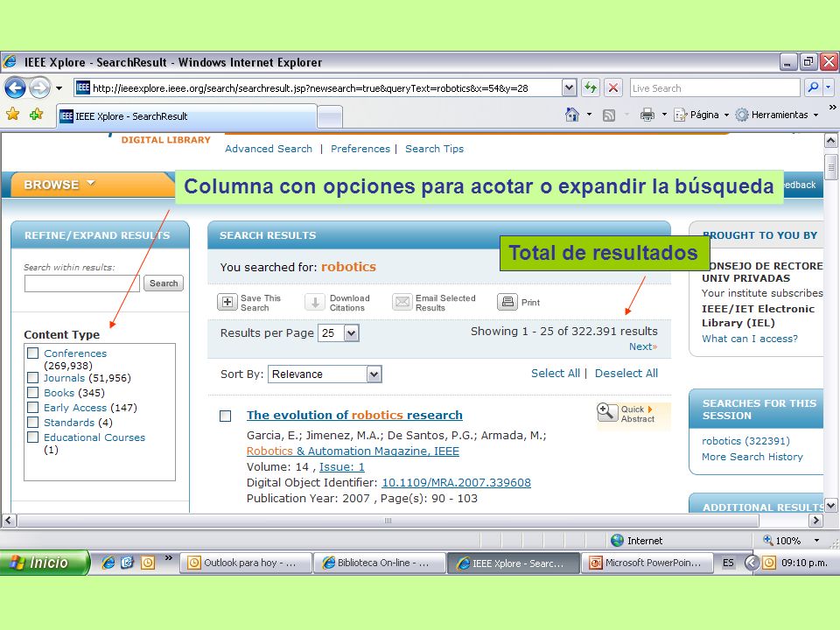840x630 pixels.
Task: Open the recent pages dropdown next to Forward
Action: tap(59, 87)
